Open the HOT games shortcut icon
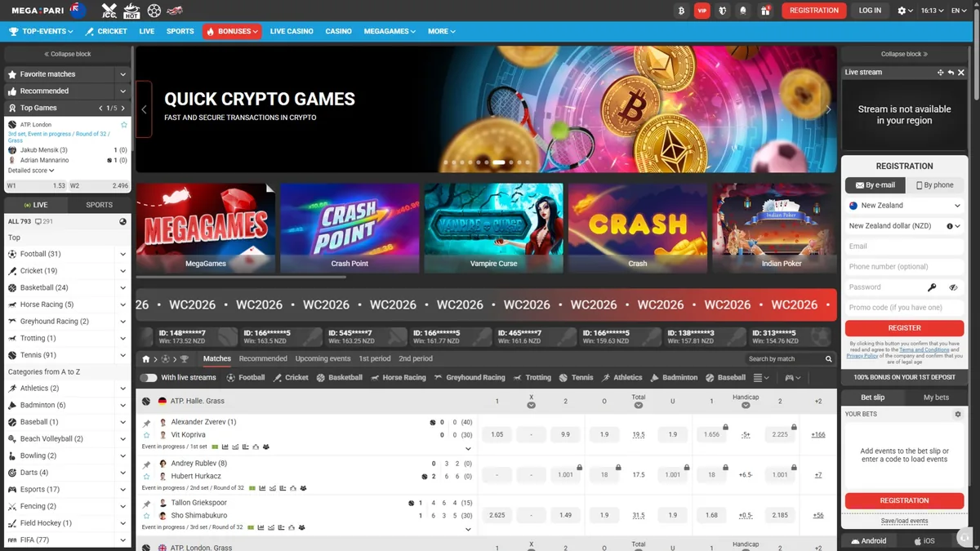This screenshot has width=980, height=551. pos(131,11)
